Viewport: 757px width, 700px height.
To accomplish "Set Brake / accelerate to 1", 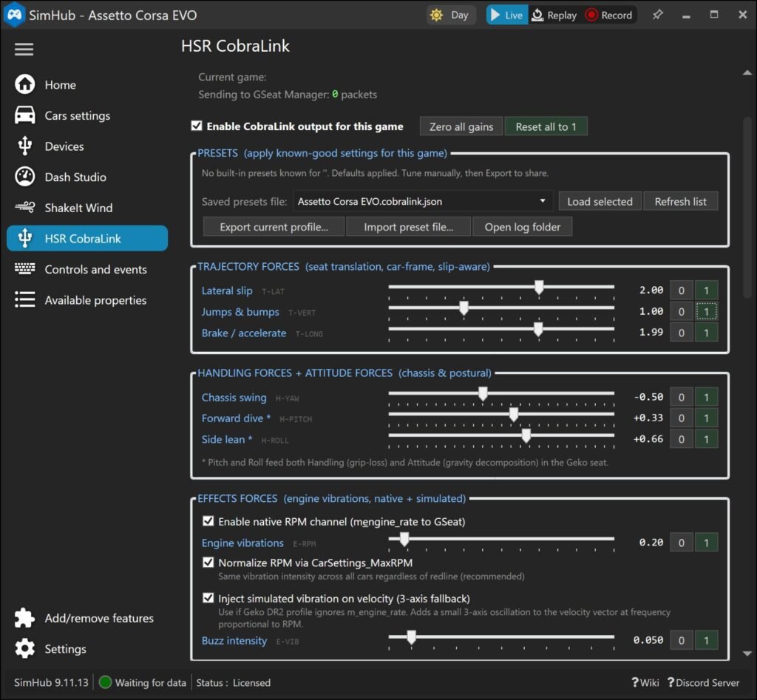I will 706,332.
